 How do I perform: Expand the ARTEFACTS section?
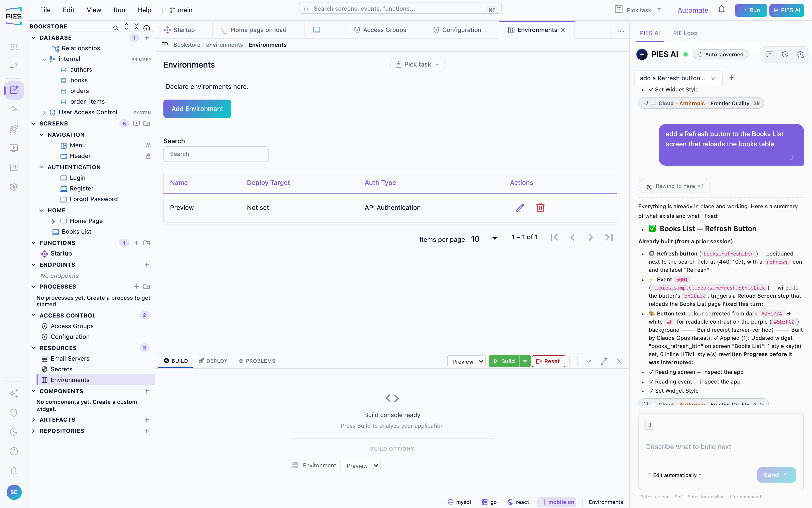[x=33, y=420]
